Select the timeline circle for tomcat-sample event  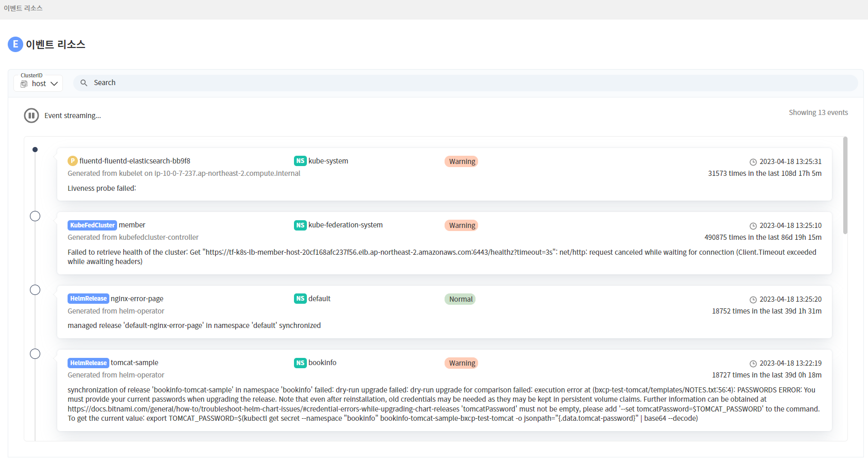(35, 354)
